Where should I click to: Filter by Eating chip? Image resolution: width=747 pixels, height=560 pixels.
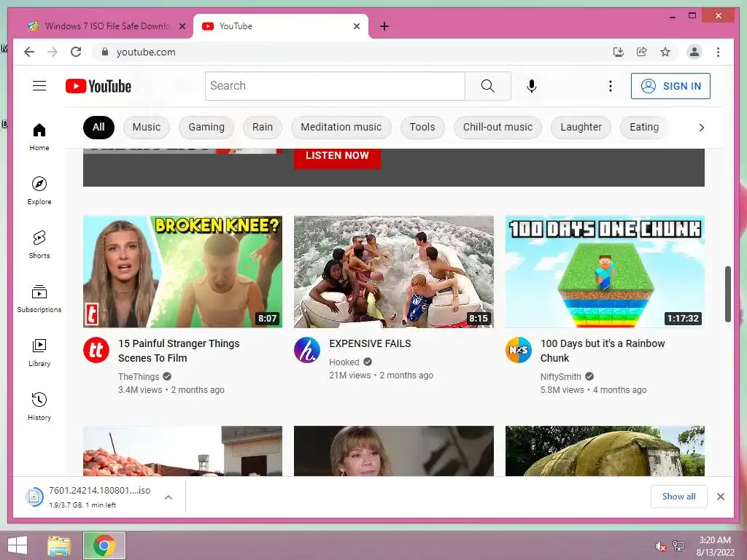pyautogui.click(x=644, y=127)
